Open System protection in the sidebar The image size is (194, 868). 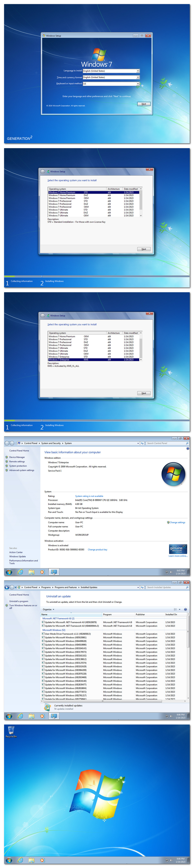pos(18,466)
